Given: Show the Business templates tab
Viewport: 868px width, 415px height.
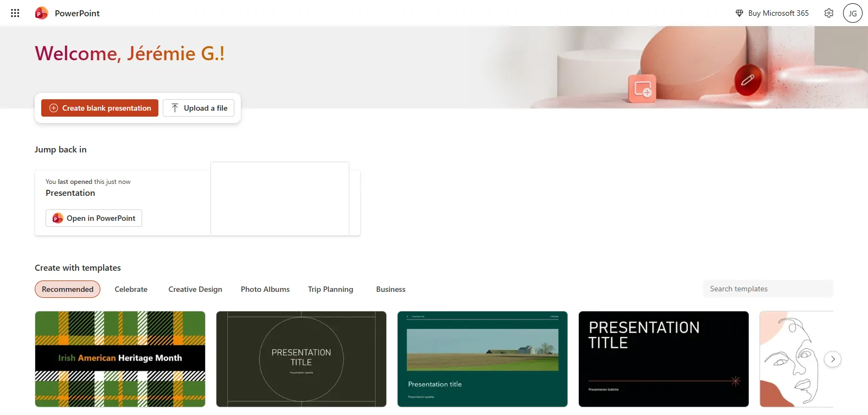Looking at the screenshot, I should [x=391, y=289].
